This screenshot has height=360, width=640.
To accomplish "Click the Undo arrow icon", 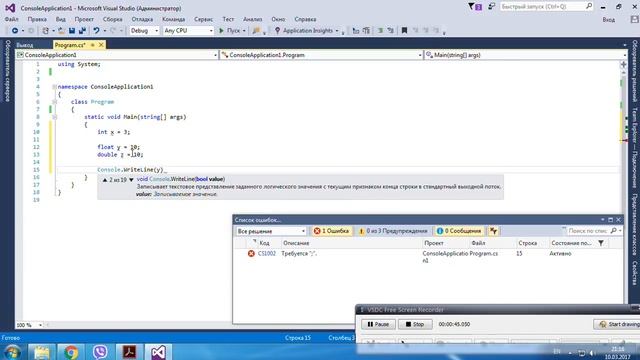I will coord(96,31).
